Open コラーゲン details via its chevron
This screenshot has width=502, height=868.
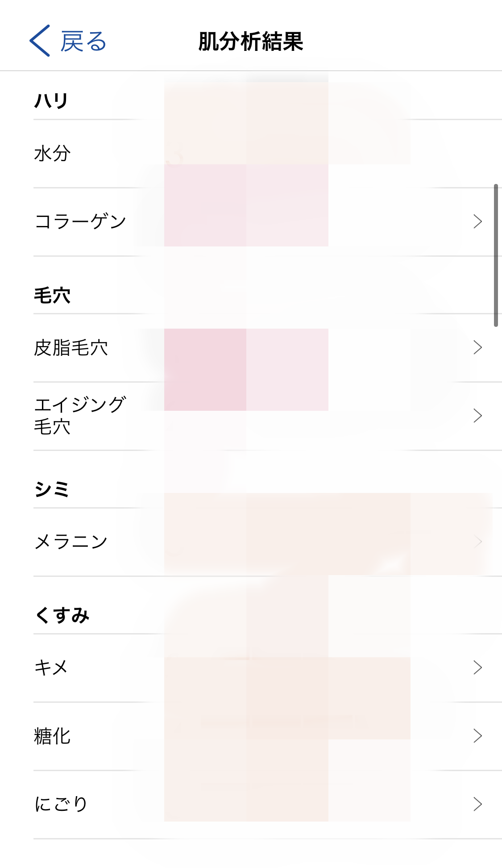click(x=477, y=221)
